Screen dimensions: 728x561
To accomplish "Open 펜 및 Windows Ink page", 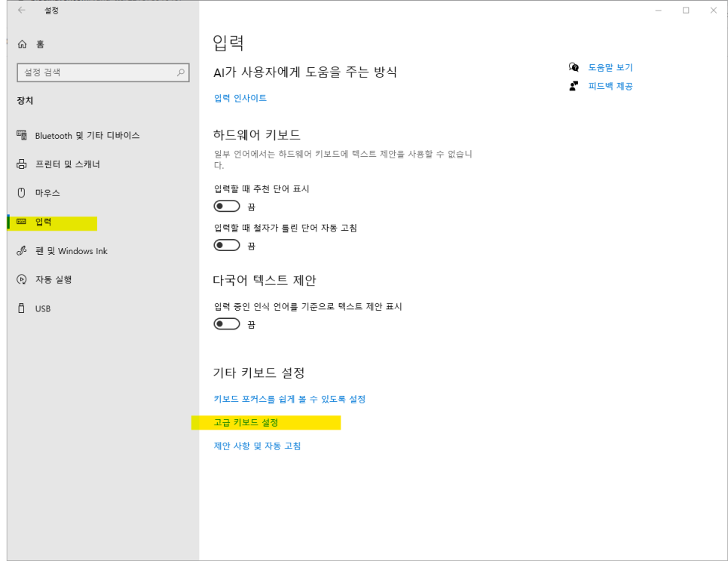I will click(x=72, y=251).
